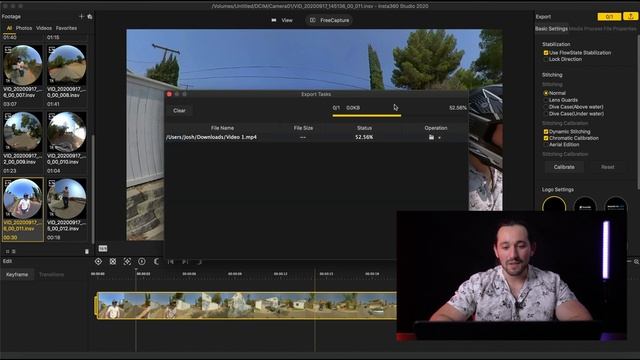Click the Calibrate button
The image size is (640, 360).
pos(564,167)
